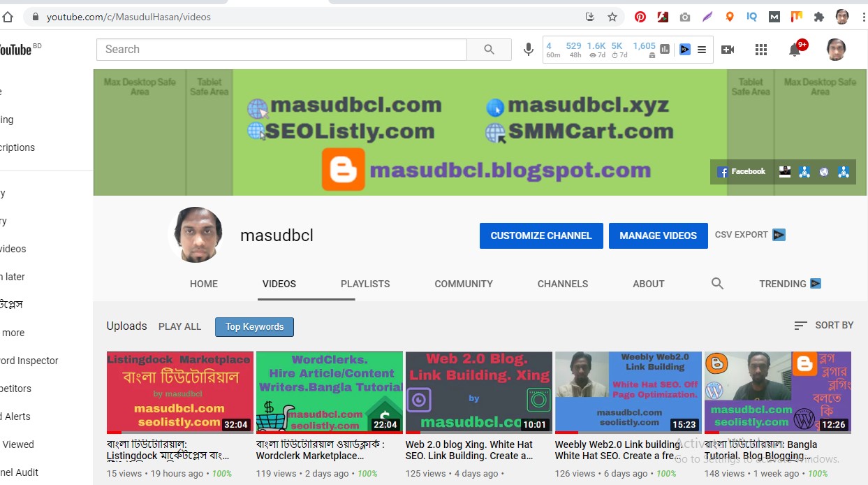The image size is (868, 485).
Task: Click the masudbcl channel avatar
Action: pos(196,235)
